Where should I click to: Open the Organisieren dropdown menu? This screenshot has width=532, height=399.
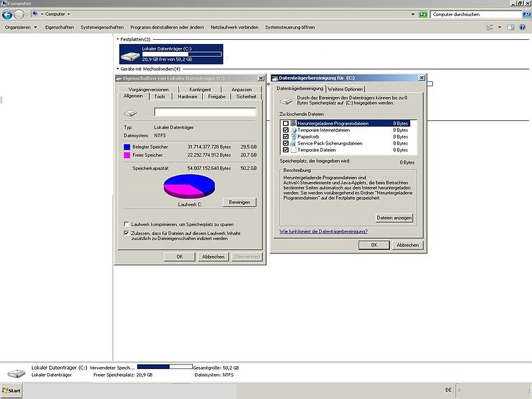pos(21,27)
